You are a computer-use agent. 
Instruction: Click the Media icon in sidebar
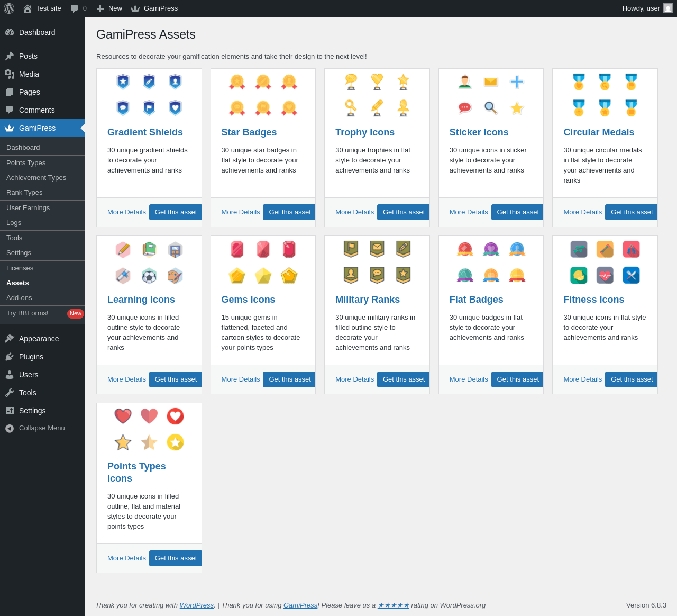coord(10,74)
